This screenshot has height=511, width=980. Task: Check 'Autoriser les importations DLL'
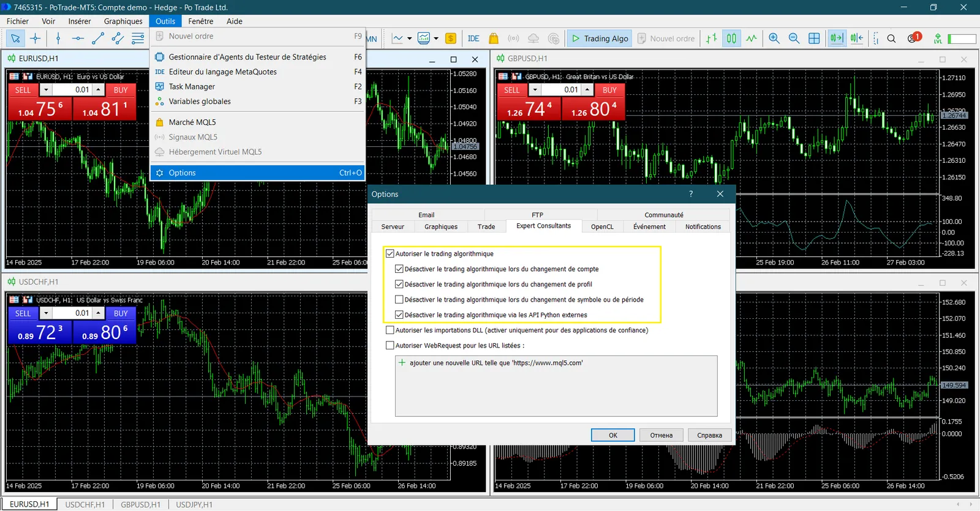coord(390,330)
